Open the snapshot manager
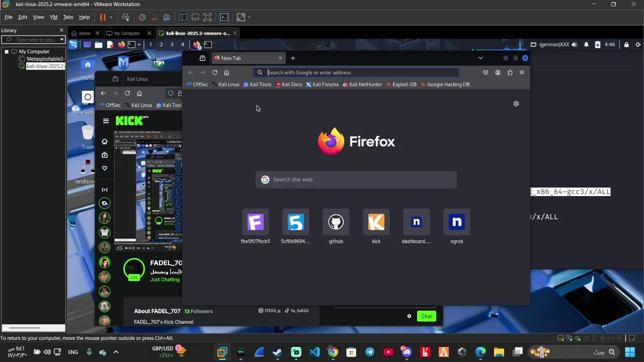 [167, 17]
